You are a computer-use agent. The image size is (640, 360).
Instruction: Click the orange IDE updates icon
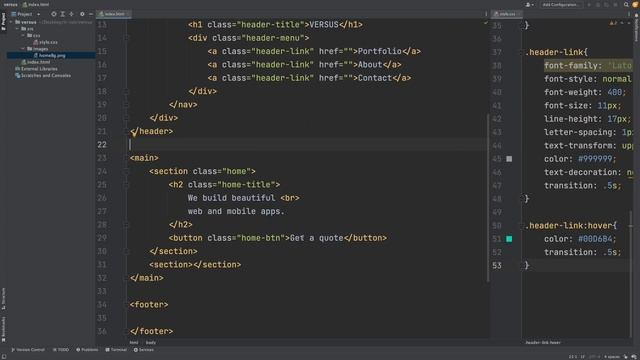[x=635, y=4]
